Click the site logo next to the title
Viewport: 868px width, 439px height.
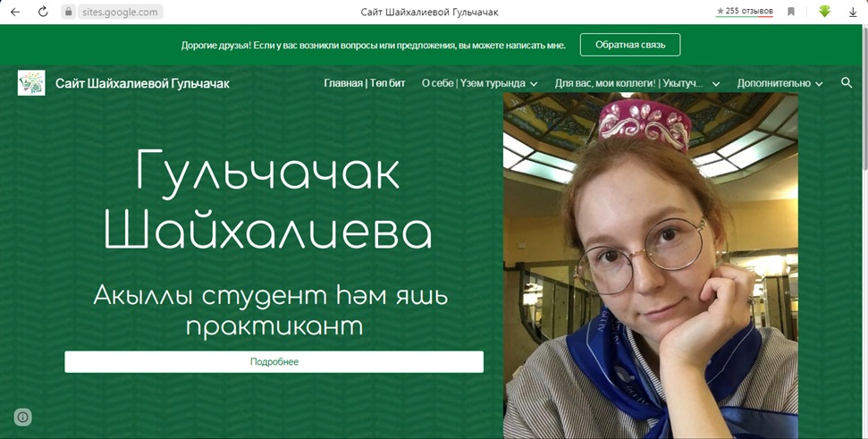coord(31,83)
